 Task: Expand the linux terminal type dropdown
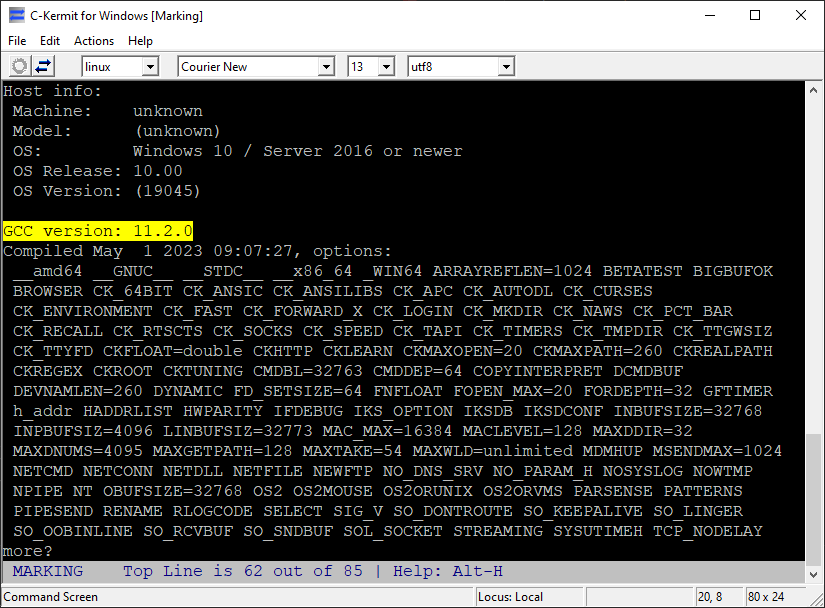[x=150, y=67]
